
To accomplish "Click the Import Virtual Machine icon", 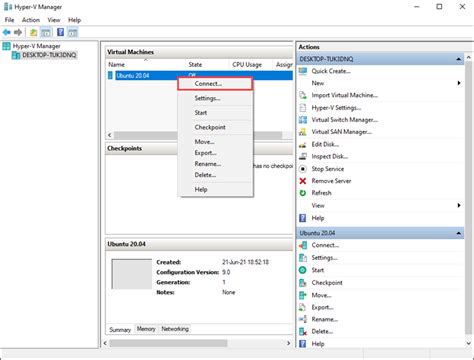I will [303, 95].
